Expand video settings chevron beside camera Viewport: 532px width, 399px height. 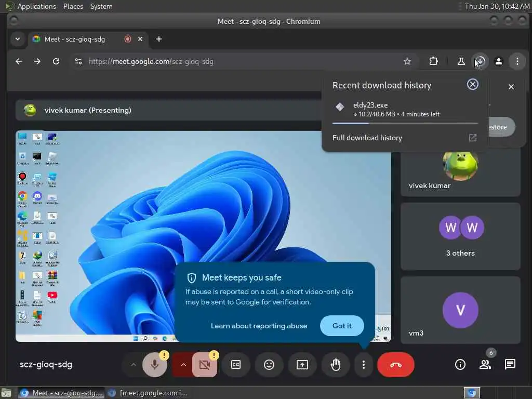point(183,365)
